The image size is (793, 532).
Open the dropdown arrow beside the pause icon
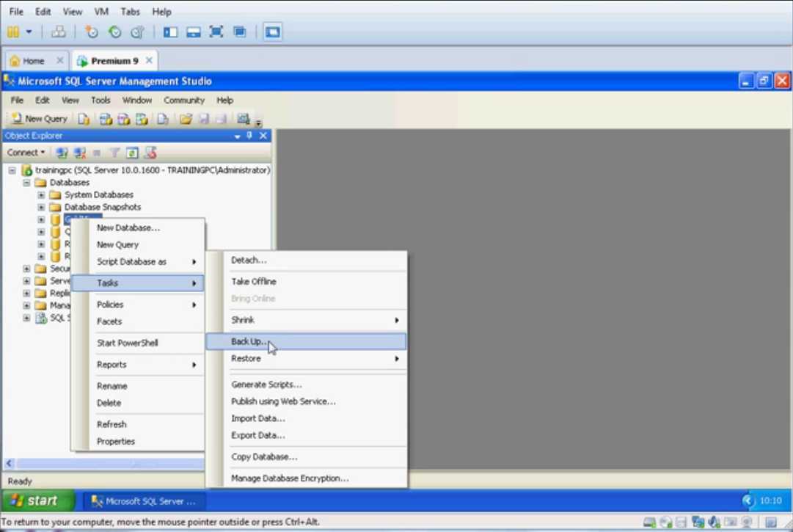(29, 32)
